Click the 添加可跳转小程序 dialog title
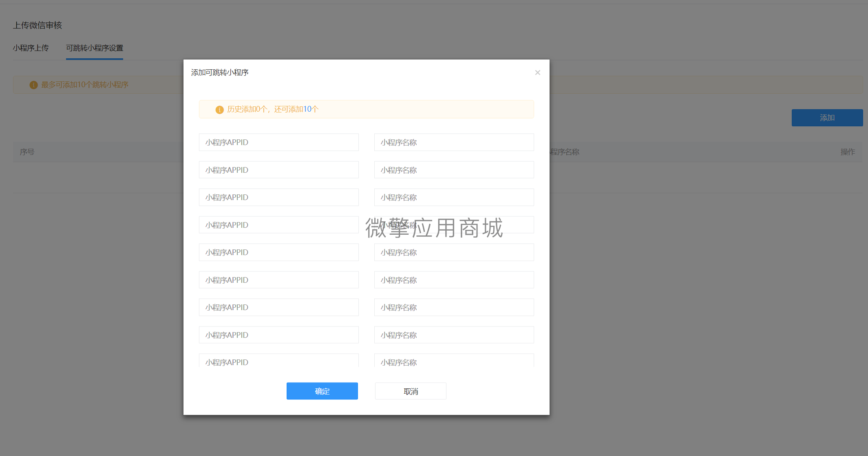The height and width of the screenshot is (456, 868). point(220,73)
